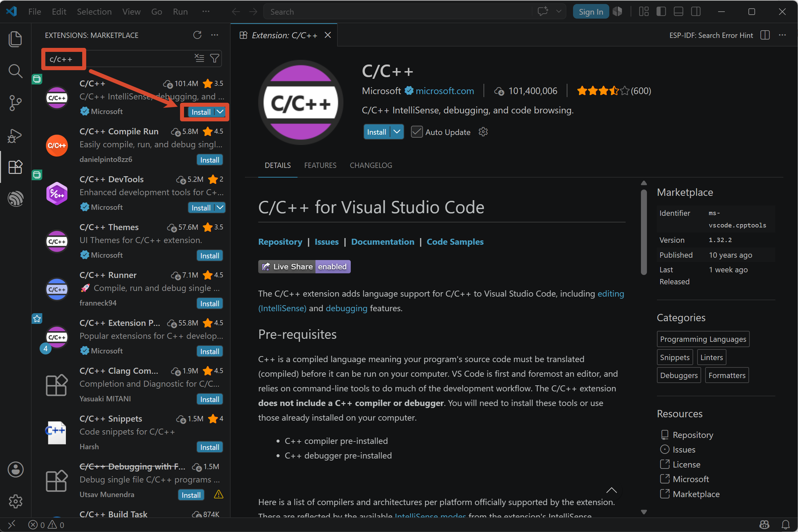Open the Explorer view in activity bar

[15, 39]
